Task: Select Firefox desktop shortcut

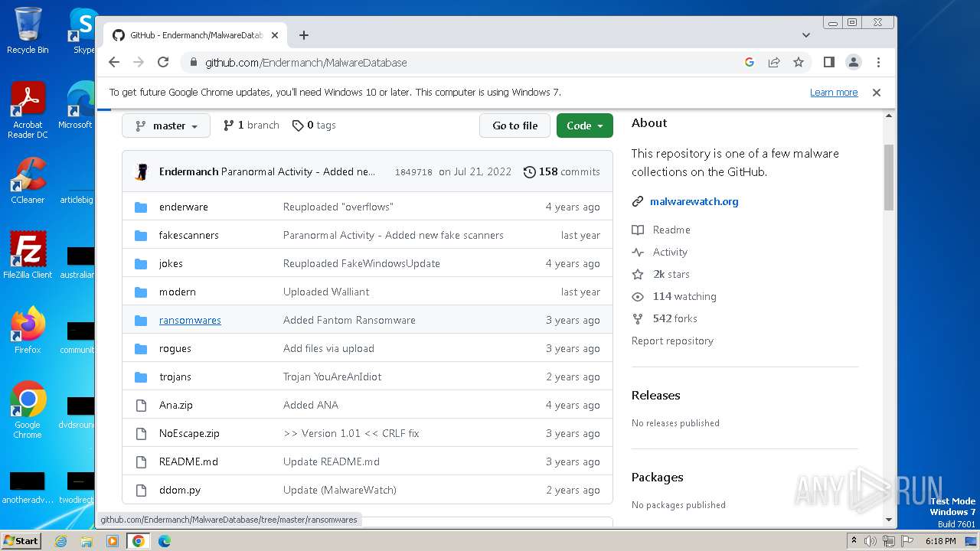Action: click(x=28, y=331)
